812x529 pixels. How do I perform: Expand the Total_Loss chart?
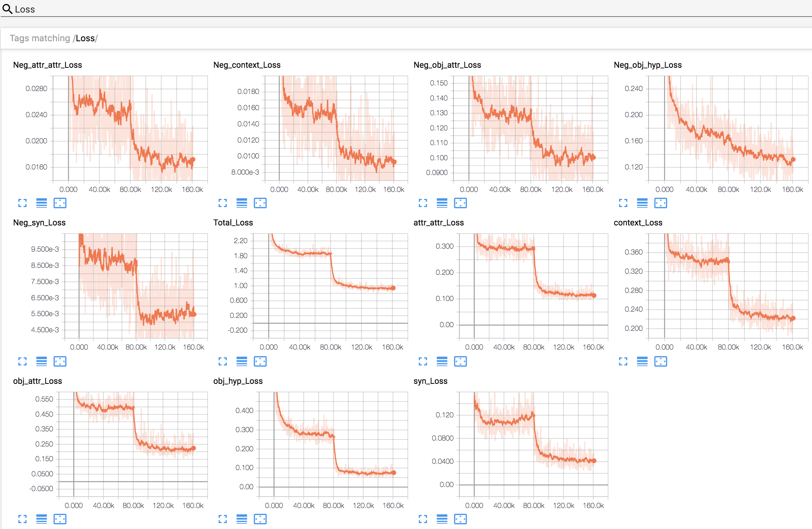pyautogui.click(x=223, y=361)
